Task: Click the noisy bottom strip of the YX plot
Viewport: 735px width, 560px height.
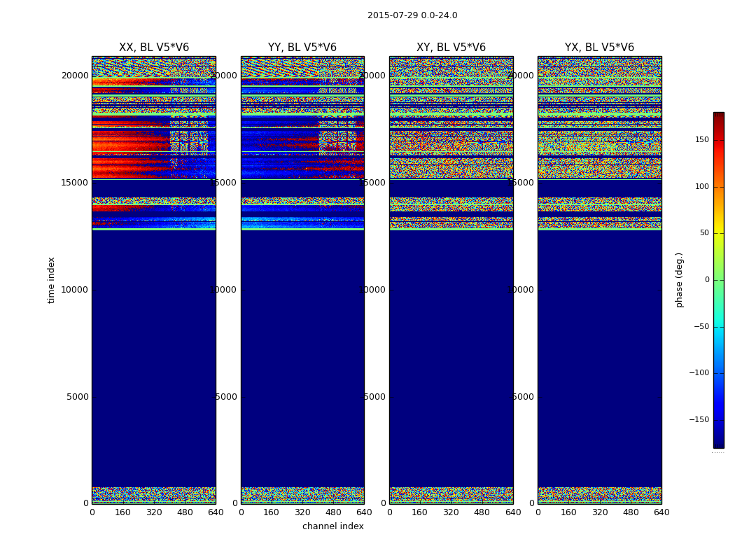Action: [x=599, y=495]
